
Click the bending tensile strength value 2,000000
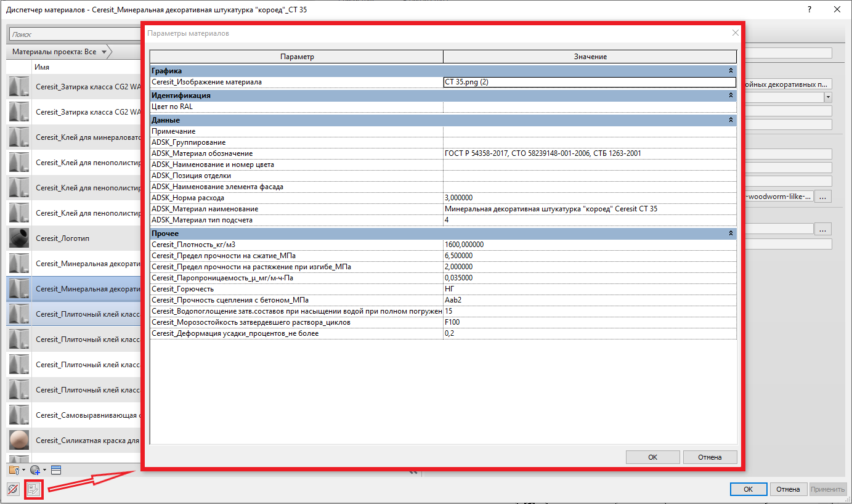coord(590,267)
